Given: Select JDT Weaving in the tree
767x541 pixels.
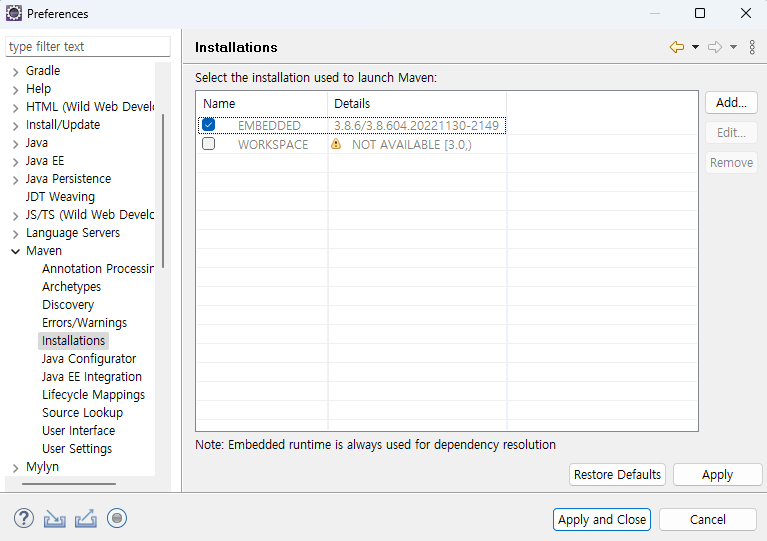Looking at the screenshot, I should pos(60,197).
